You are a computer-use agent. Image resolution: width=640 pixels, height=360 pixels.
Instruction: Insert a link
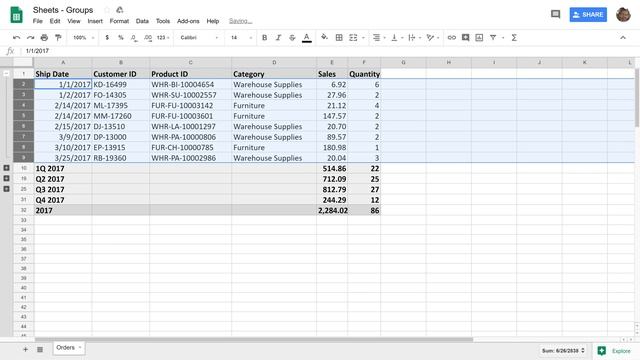[x=451, y=38]
